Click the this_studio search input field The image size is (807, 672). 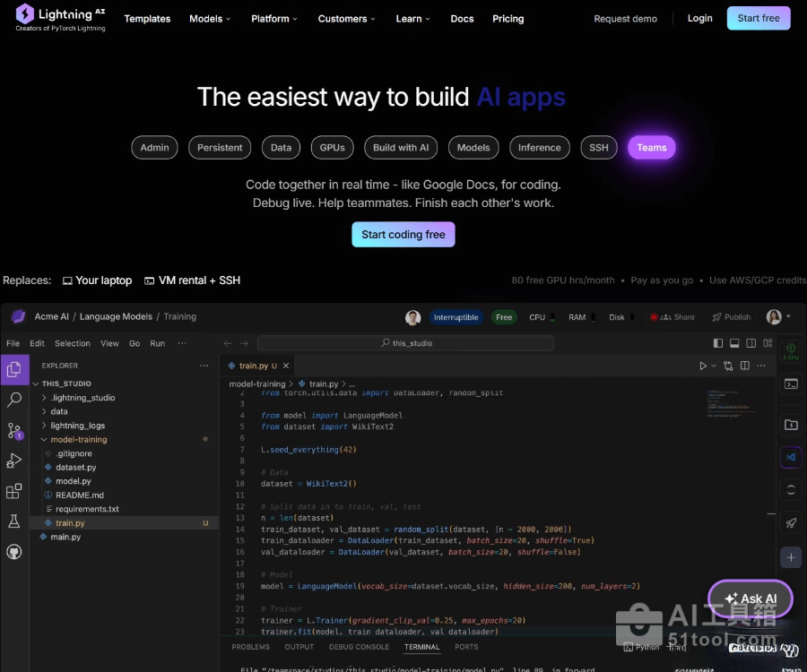pos(405,343)
